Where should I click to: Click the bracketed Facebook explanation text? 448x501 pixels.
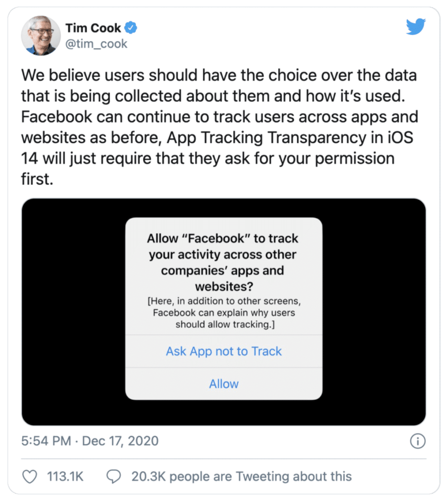click(224, 313)
